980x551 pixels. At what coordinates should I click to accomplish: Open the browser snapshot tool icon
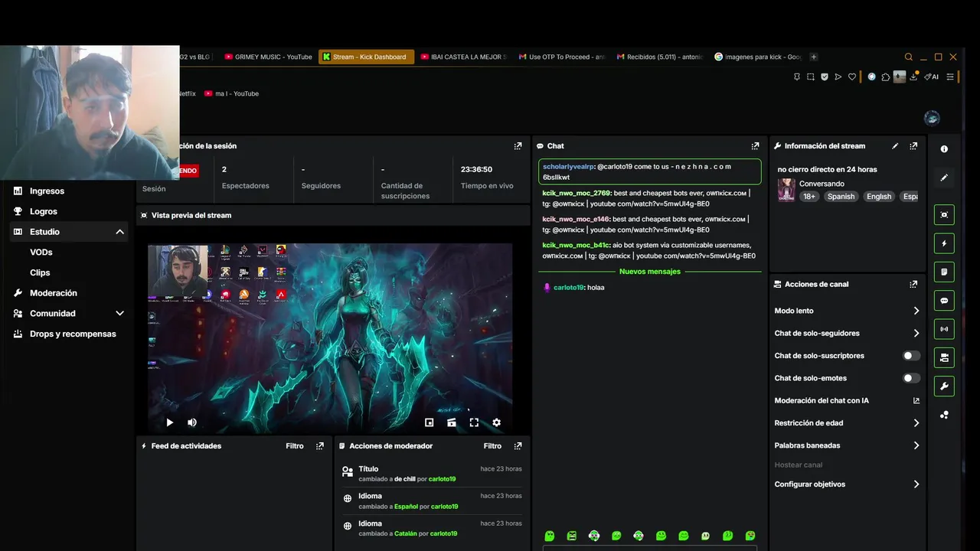coord(811,77)
